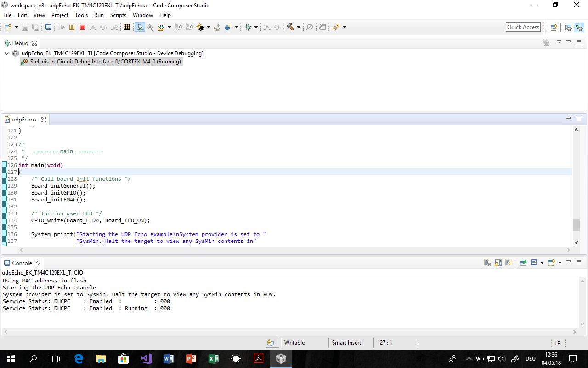This screenshot has width=588, height=368.
Task: Click the console horizontal scrollbar right arrow
Action: (x=575, y=332)
